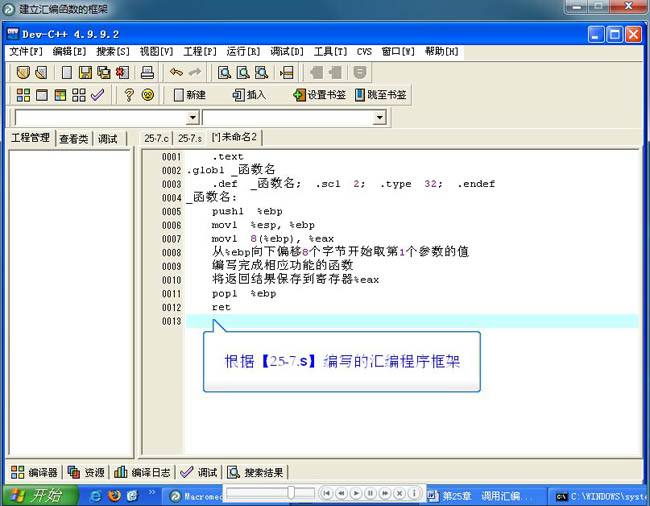Select the 工程管理 side panel tab
This screenshot has width=650, height=506.
pyautogui.click(x=30, y=138)
